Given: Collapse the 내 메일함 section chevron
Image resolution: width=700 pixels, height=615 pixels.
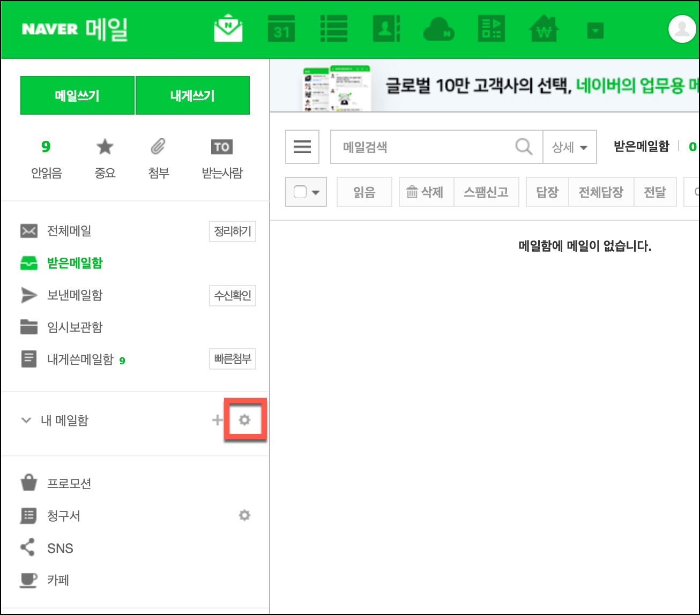Looking at the screenshot, I should (26, 421).
